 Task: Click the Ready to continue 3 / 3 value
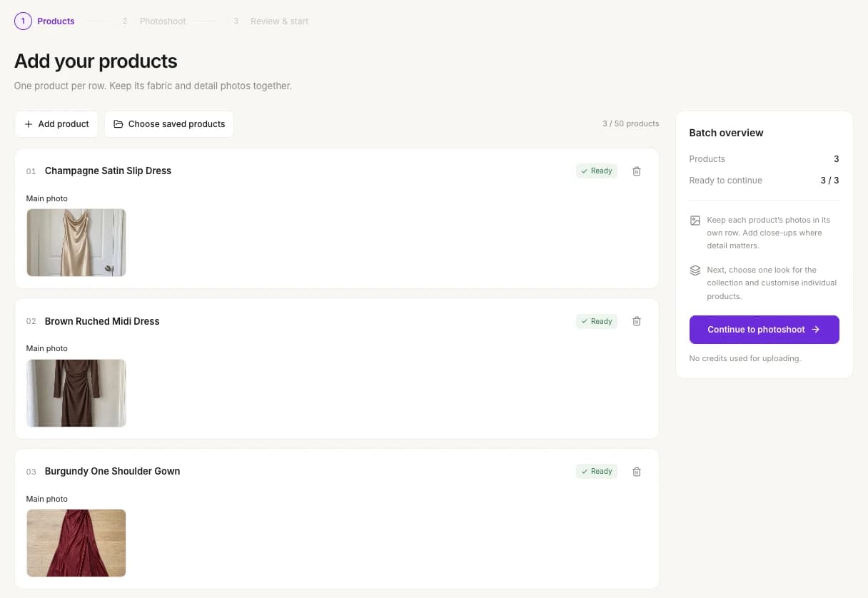pos(830,181)
